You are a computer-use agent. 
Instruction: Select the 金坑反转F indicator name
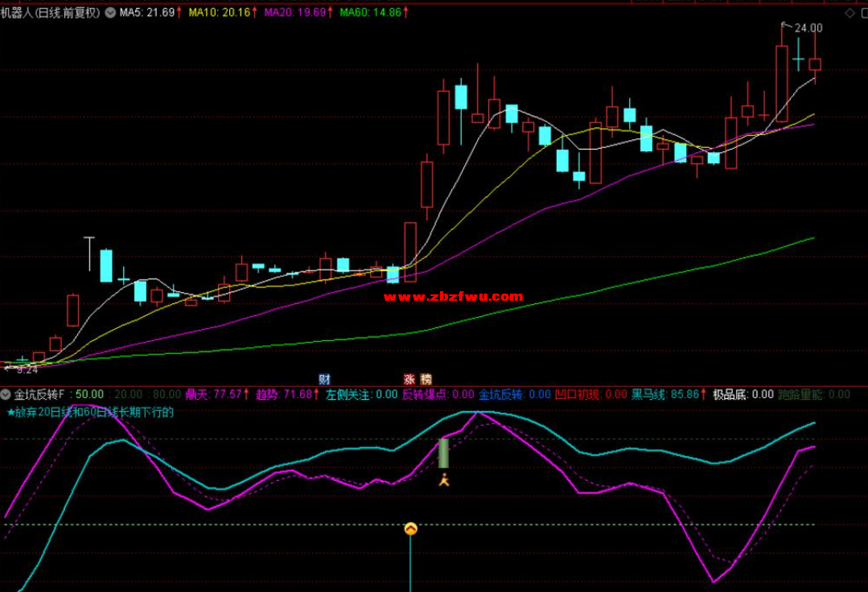click(x=39, y=394)
